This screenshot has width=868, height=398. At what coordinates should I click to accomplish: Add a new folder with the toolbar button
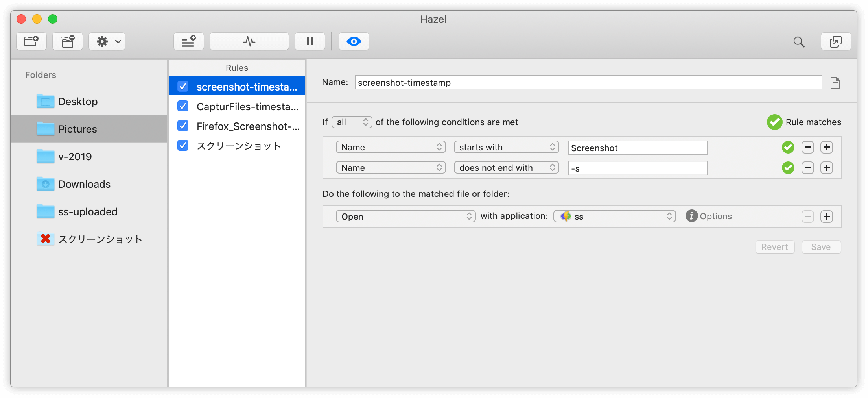tap(31, 41)
